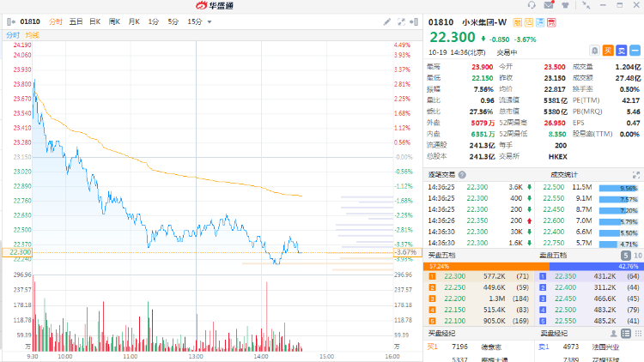Click the orange 融 badge icon
This screenshot has height=362, width=644.
click(x=518, y=22)
